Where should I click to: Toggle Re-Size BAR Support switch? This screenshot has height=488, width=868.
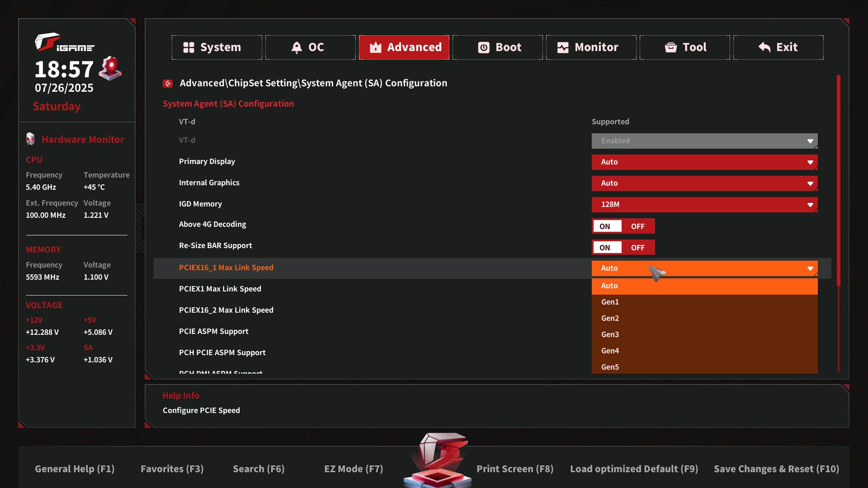coord(623,248)
